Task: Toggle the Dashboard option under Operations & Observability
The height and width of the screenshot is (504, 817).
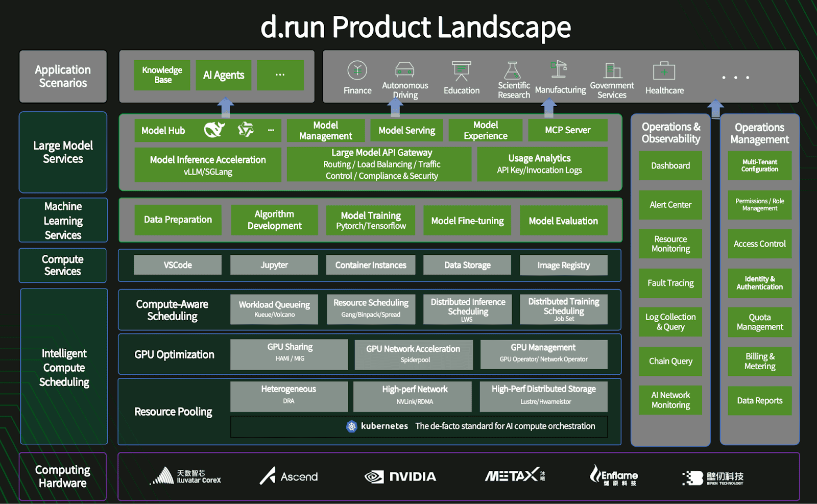Action: click(670, 165)
